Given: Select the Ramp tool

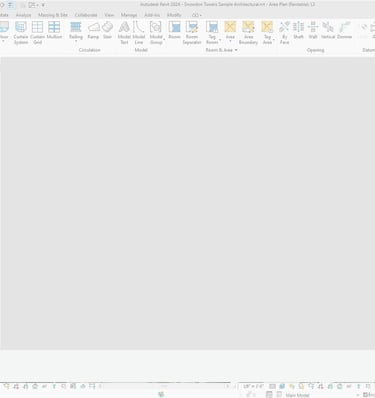Looking at the screenshot, I should 93,30.
